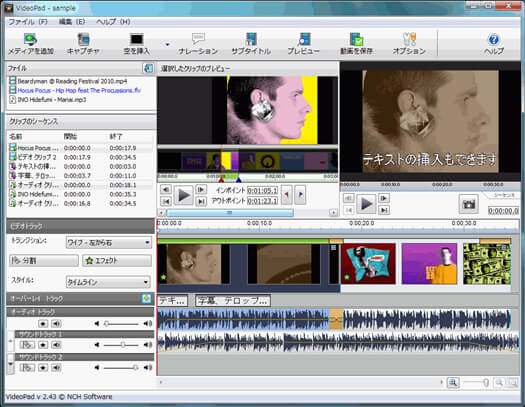Click the purple background clip thumbnail on timeline
Screen dimensions: 525x407
429,264
